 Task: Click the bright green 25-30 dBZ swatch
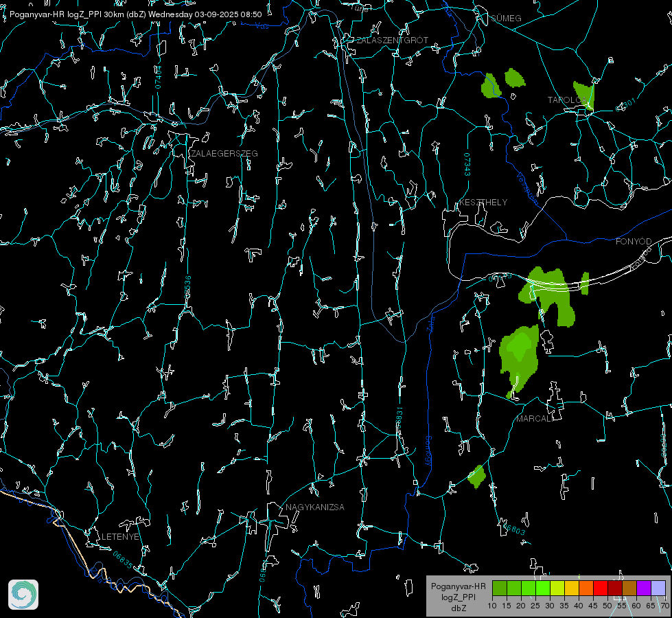542,588
